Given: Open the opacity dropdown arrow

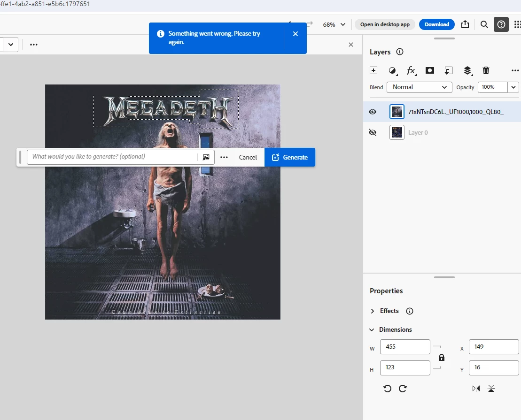Looking at the screenshot, I should click(x=513, y=87).
